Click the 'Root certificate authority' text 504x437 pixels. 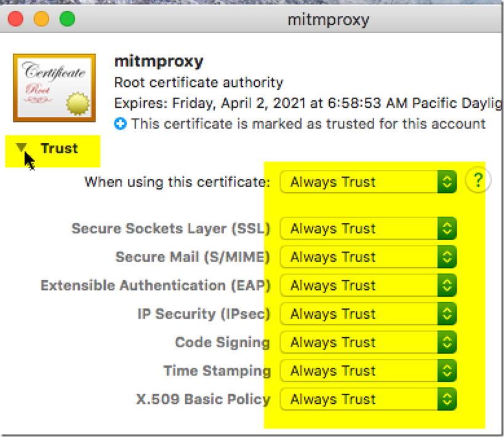199,82
